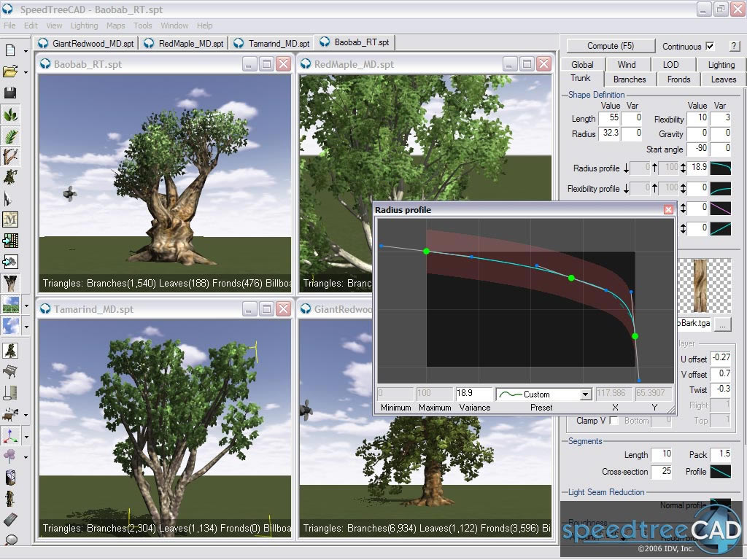
Task: Click the mesh export arrow icon
Action: point(10,262)
